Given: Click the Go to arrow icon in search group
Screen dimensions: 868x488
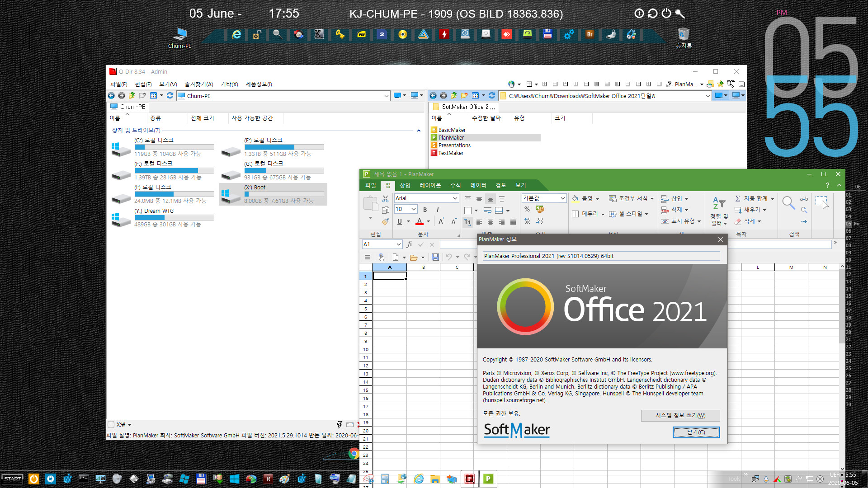Looking at the screenshot, I should click(804, 221).
